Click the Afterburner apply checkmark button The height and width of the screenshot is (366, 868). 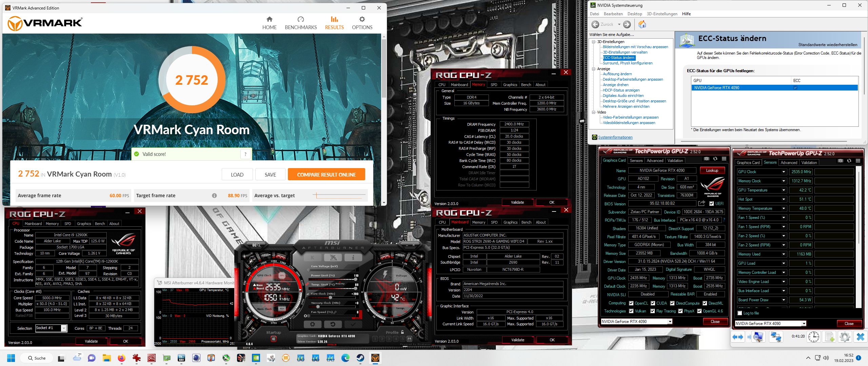click(353, 324)
